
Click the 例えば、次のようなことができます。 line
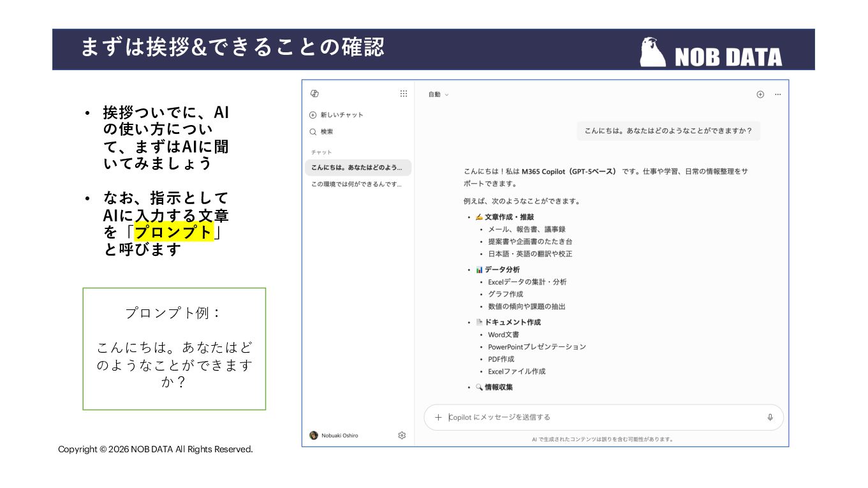click(522, 202)
